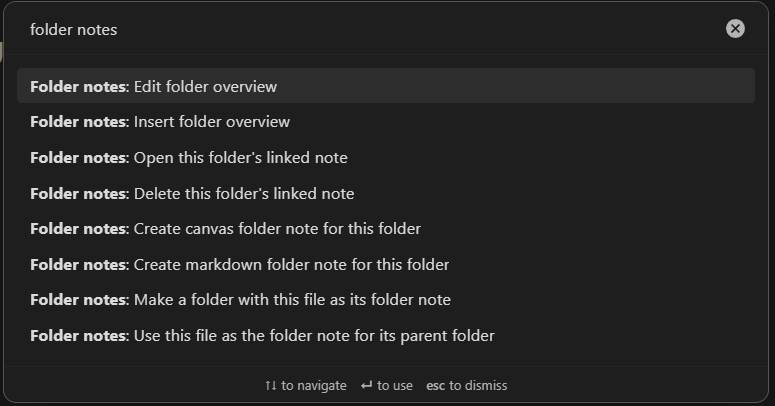Choose Create markdown folder note for folder

(386, 264)
